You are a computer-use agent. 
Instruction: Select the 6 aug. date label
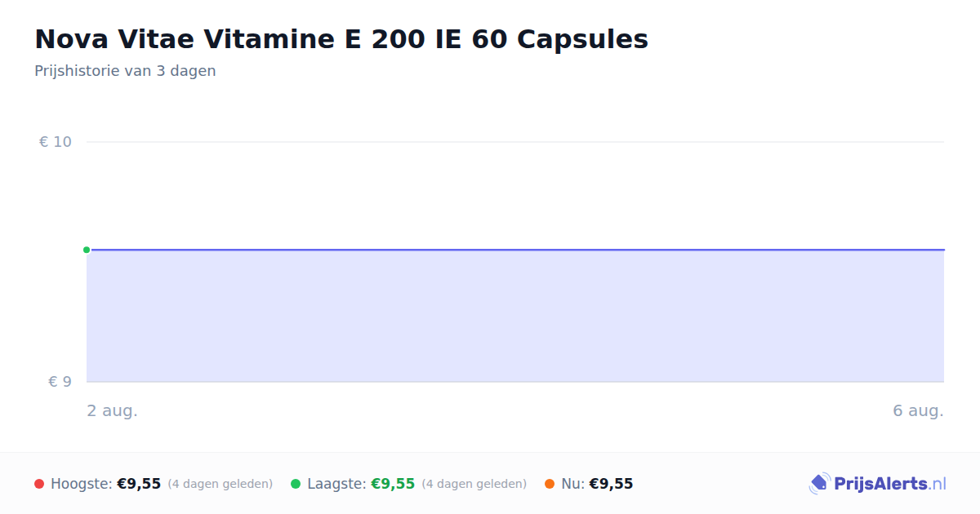[918, 411]
